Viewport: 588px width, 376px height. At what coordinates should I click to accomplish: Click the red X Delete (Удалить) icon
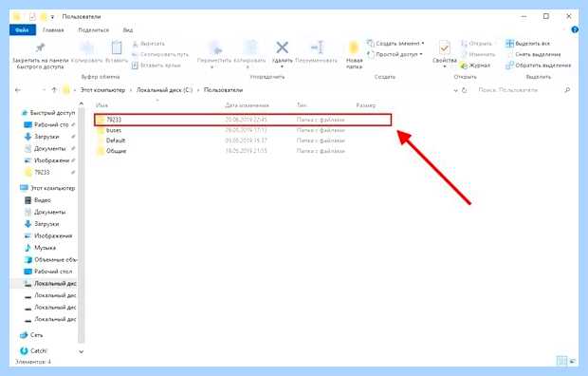tap(282, 47)
